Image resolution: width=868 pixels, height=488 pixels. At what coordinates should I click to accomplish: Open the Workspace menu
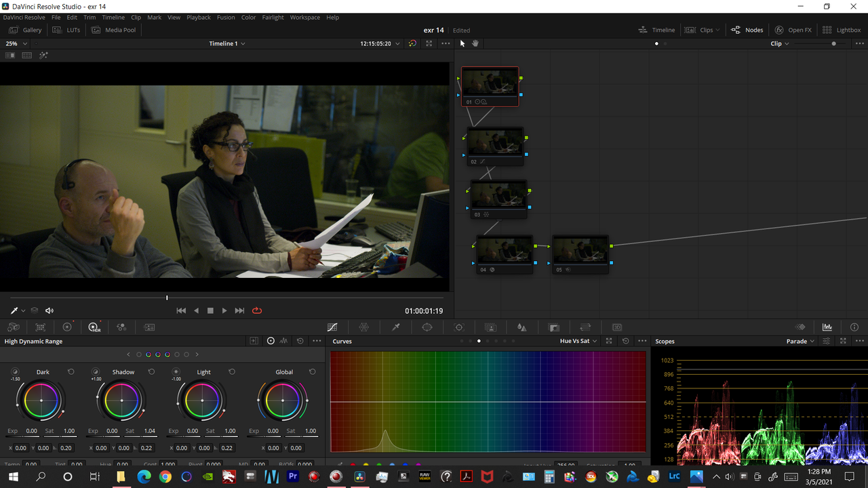(305, 17)
